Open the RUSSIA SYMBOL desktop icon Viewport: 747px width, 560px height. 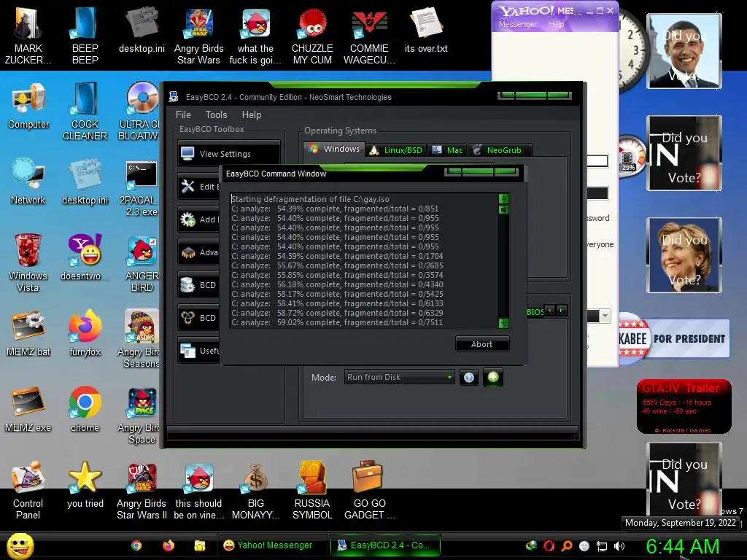pos(312,491)
